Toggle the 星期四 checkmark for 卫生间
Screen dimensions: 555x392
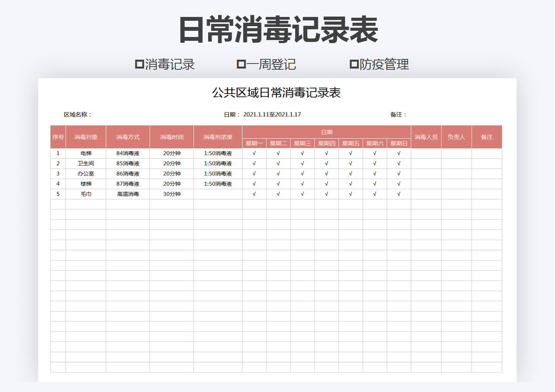click(x=326, y=163)
